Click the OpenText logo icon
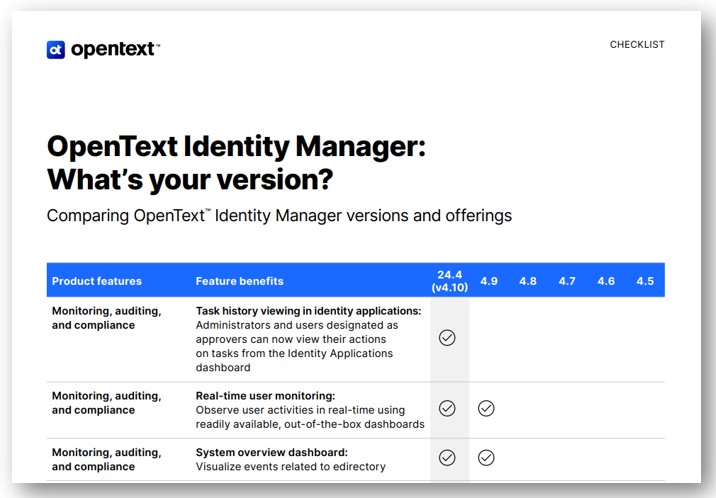This screenshot has width=716, height=498. (x=56, y=50)
